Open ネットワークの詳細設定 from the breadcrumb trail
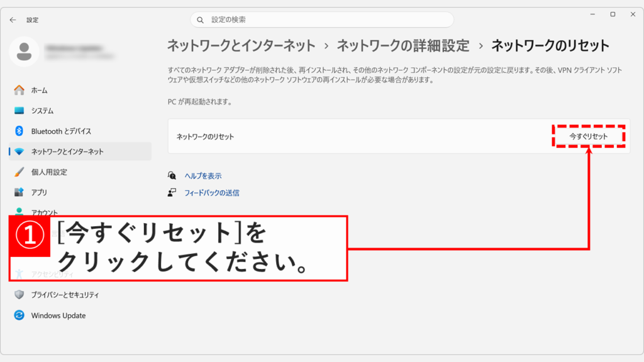644x362 pixels. (x=403, y=45)
